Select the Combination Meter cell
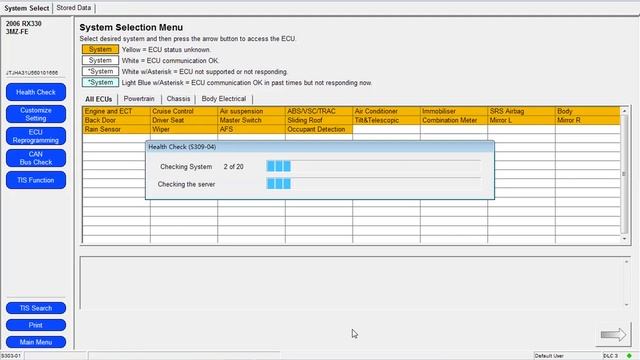This screenshot has height=360, width=640. coord(454,120)
